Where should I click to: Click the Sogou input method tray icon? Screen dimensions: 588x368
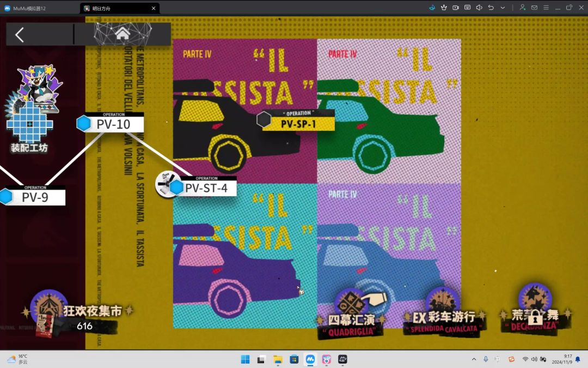pos(511,359)
